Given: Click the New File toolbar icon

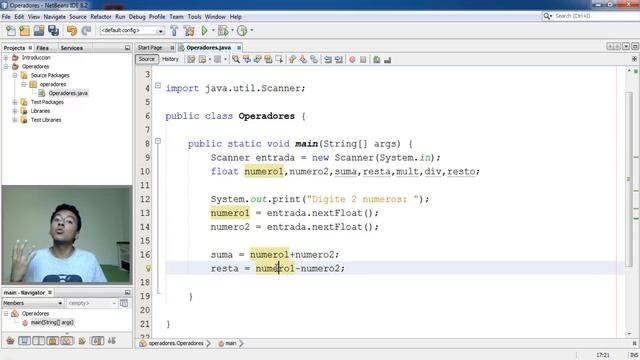Looking at the screenshot, I should [x=11, y=31].
